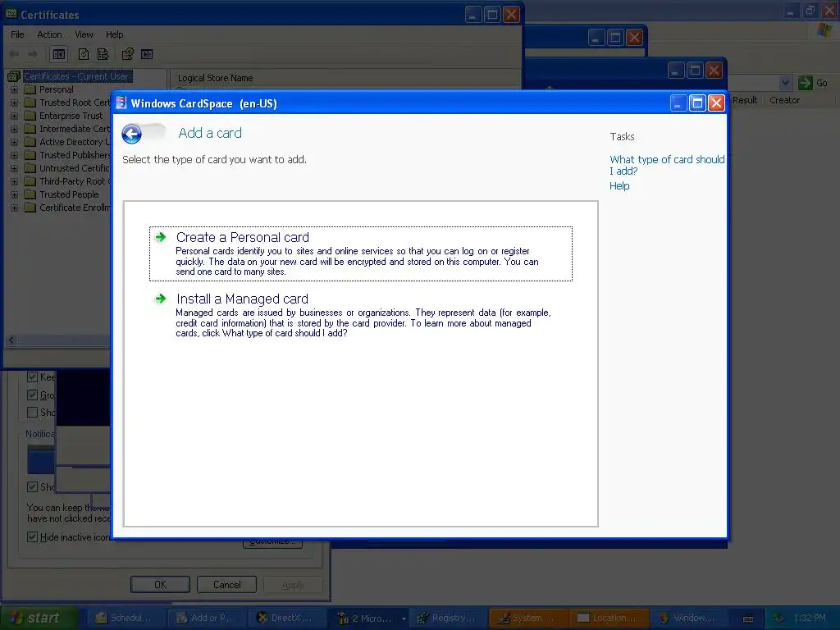Click the certificate store icon at tree root
The image size is (840, 630).
click(x=14, y=76)
